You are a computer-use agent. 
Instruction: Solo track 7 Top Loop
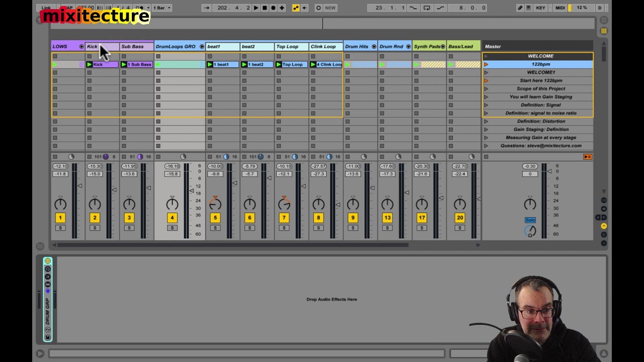284,228
